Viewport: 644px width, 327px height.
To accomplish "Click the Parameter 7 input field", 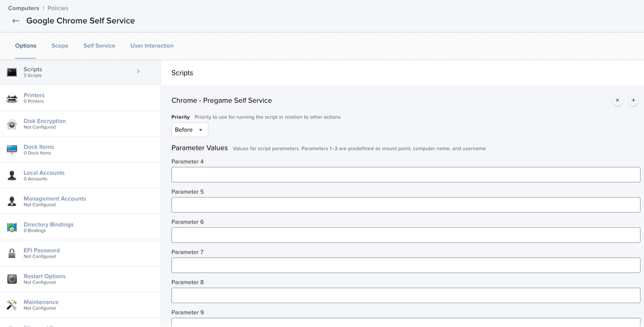I will [x=405, y=265].
